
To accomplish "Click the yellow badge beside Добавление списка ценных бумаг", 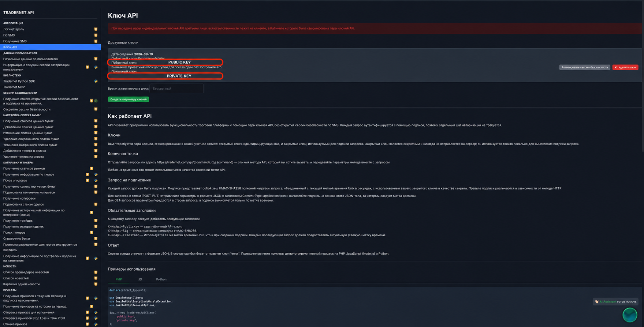I will (x=96, y=127).
